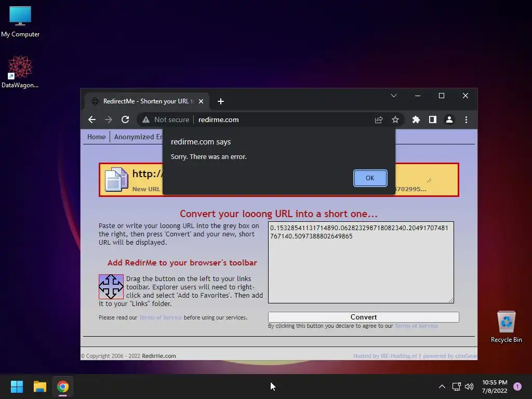Click the Chrome taskbar icon
The image size is (532, 399).
point(63,387)
